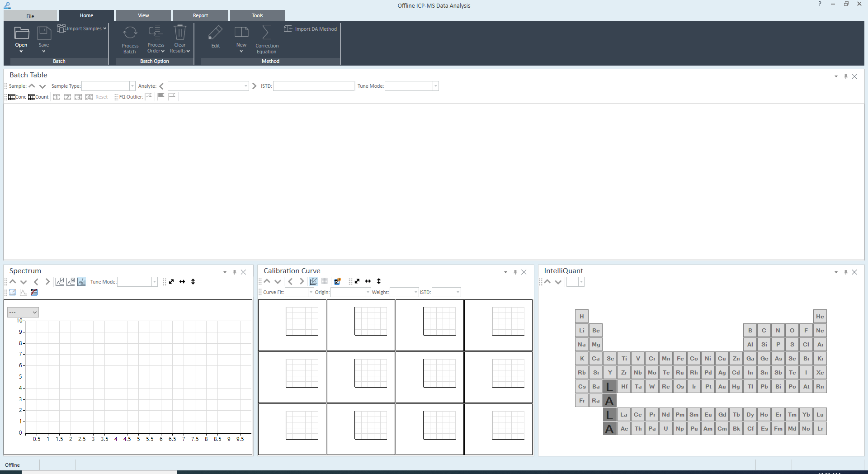Click He element in IntelliQuant table
Viewport: 868px width, 474px height.
[820, 317]
